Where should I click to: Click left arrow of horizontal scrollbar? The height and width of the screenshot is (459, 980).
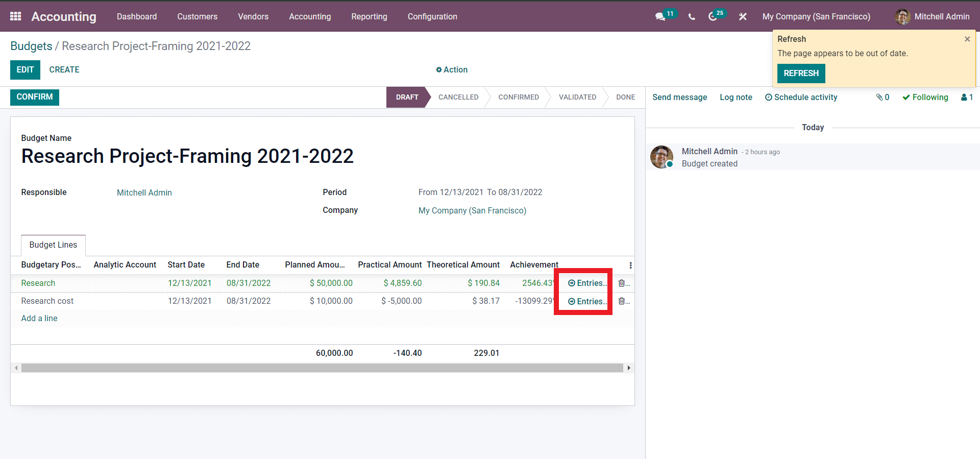tap(16, 368)
